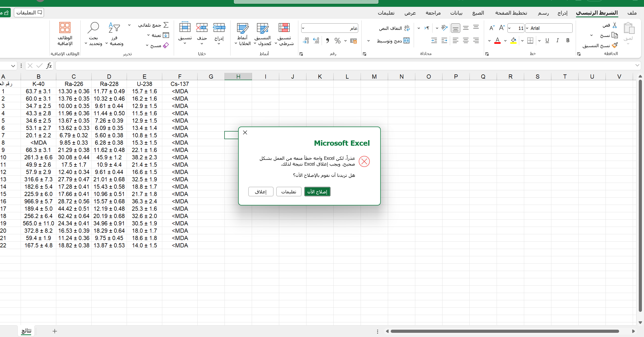Viewport: 644px width, 337px height.
Task: Click the borders grid icon
Action: tap(530, 40)
